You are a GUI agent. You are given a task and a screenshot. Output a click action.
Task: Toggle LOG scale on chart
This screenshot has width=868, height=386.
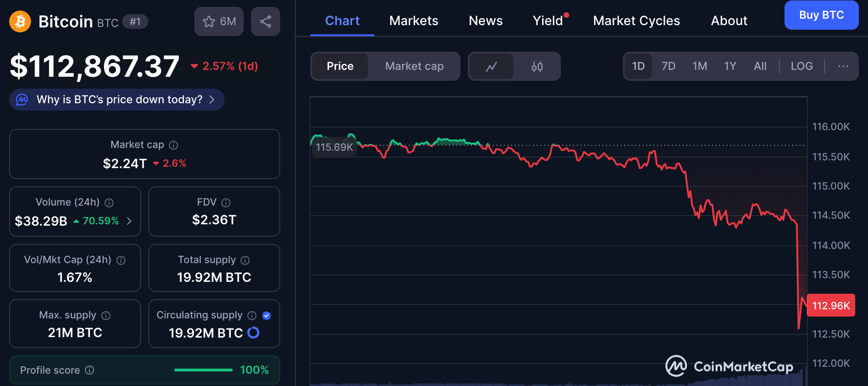[x=801, y=67]
